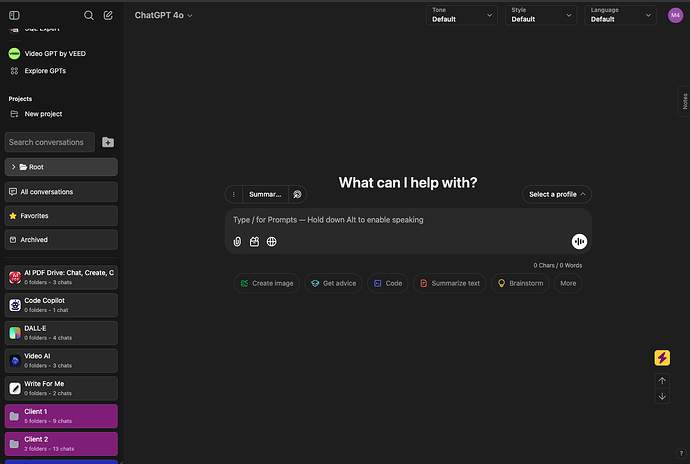Open the Client 2 folder
Image resolution: width=690 pixels, height=464 pixels.
click(61, 443)
